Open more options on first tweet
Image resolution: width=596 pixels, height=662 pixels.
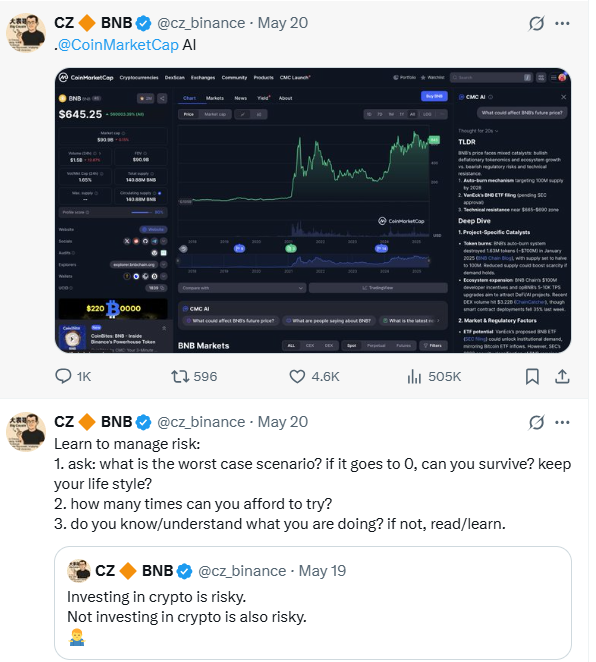pos(562,23)
